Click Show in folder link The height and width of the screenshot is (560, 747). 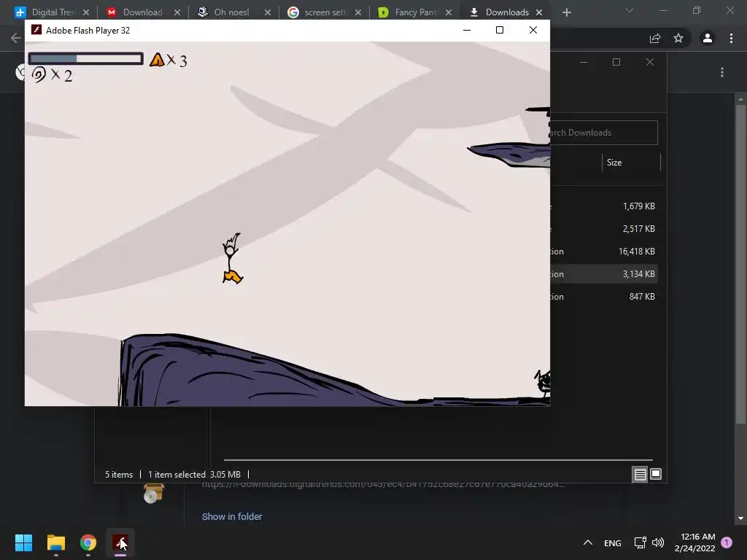pos(232,517)
